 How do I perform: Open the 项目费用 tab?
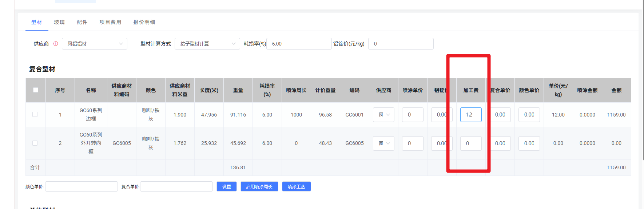110,22
